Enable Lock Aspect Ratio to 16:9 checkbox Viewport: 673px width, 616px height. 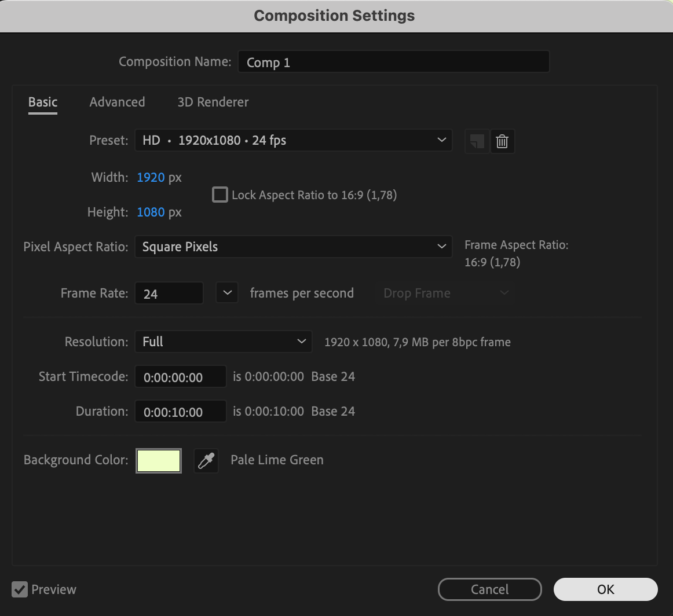[220, 195]
